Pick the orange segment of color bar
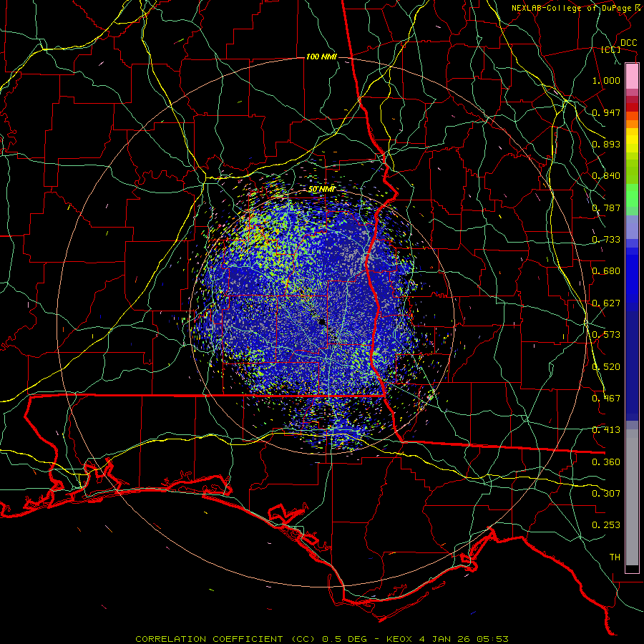Viewport: 644px width, 644px height. click(632, 124)
